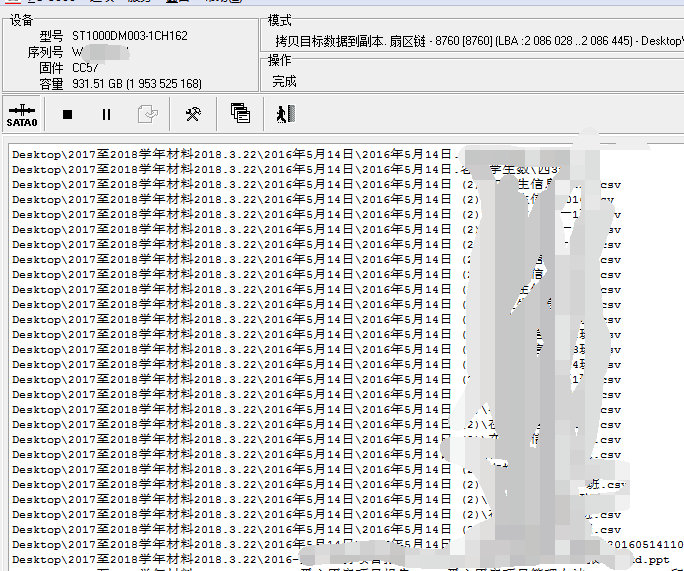Click the 操作 section label

tap(280, 61)
